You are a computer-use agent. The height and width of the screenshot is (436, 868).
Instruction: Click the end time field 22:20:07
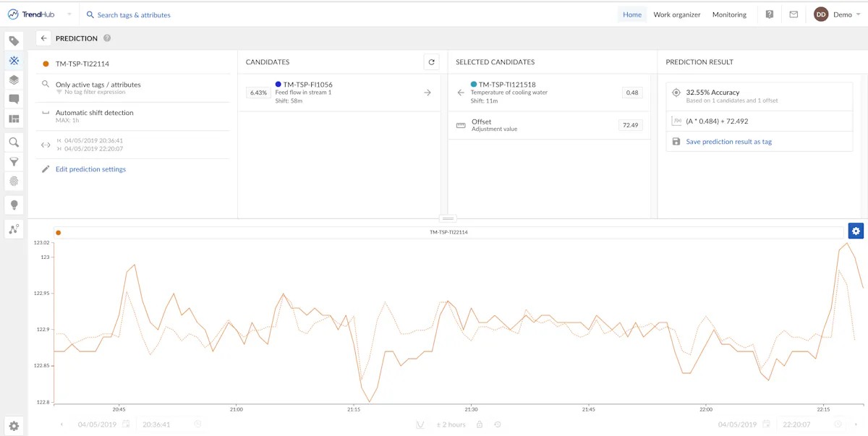[798, 424]
